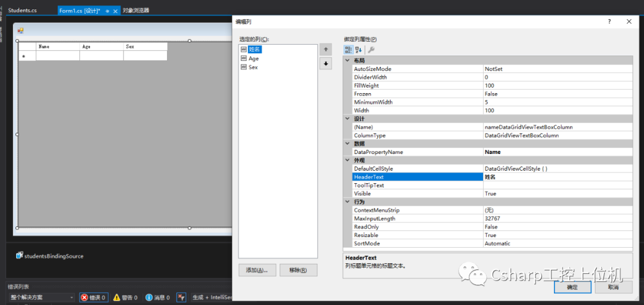644x305 pixels.
Task: Click the 移除(R) button
Action: click(298, 270)
